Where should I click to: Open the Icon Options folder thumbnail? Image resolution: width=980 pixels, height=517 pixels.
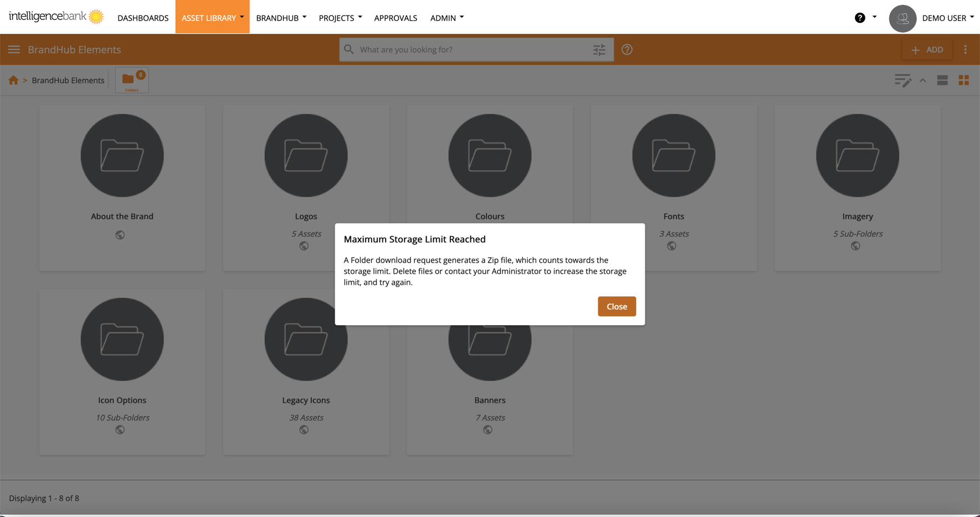point(122,339)
